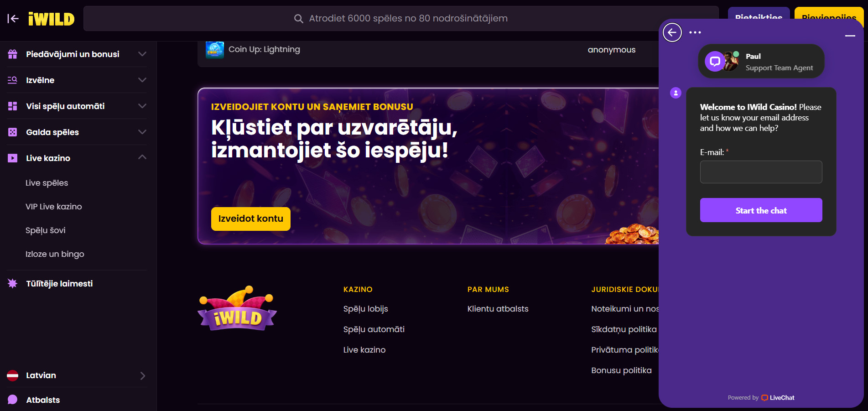This screenshot has height=411, width=868.
Task: Click the Latvian flag icon
Action: pos(13,375)
